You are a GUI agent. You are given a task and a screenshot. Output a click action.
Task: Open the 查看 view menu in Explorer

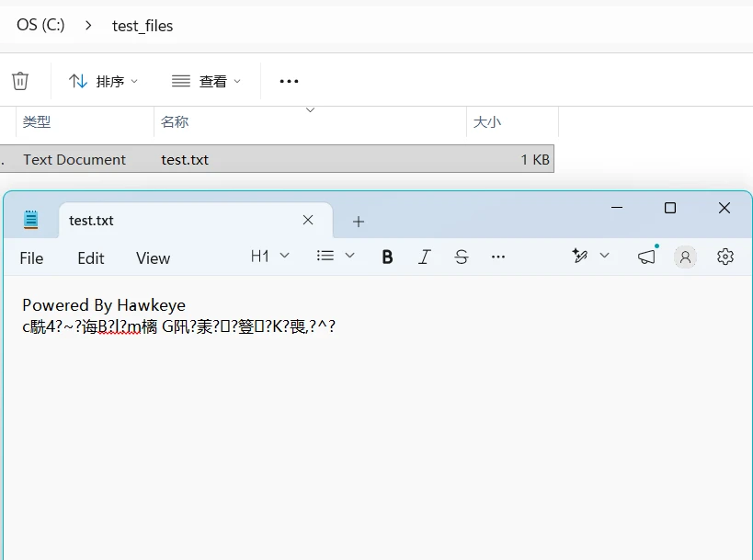click(206, 81)
